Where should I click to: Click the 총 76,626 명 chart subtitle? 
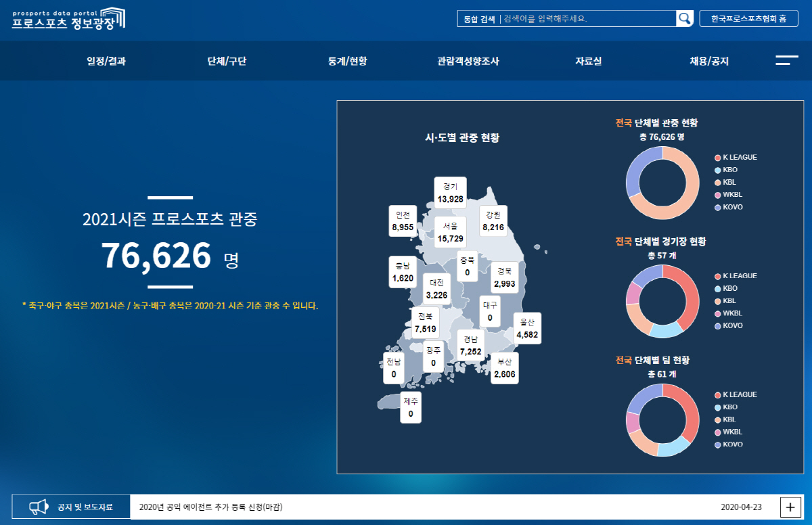click(x=662, y=137)
